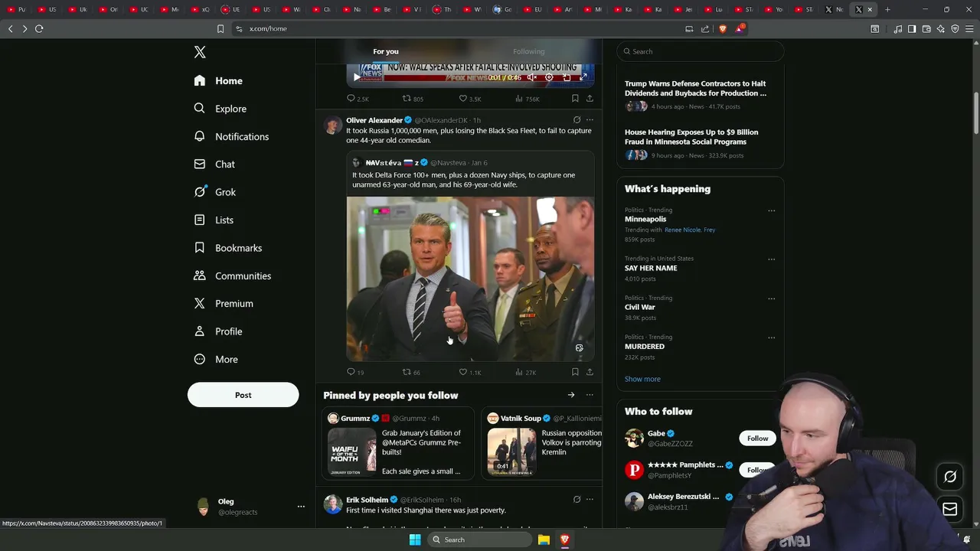Unmute the Fox News video
The image size is (980, 551).
click(532, 77)
